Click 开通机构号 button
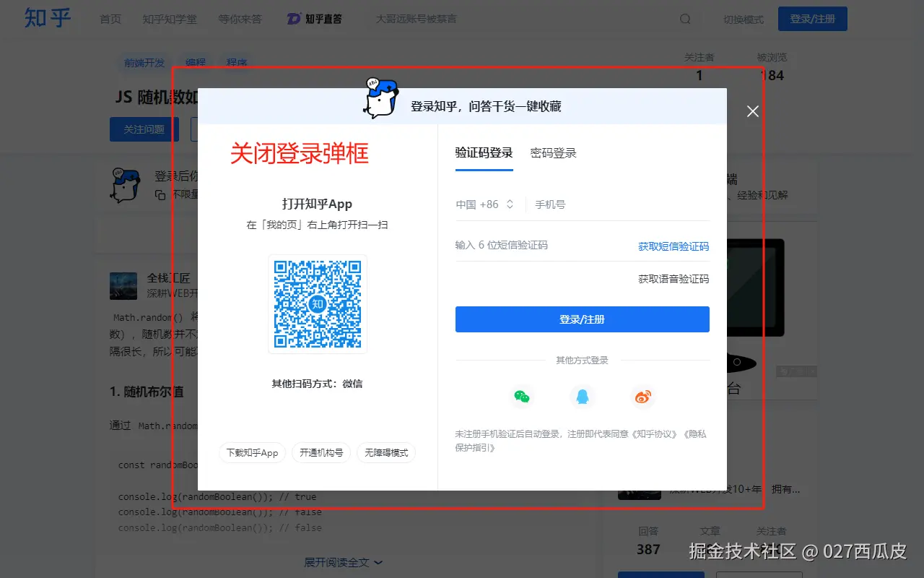 [x=321, y=453]
